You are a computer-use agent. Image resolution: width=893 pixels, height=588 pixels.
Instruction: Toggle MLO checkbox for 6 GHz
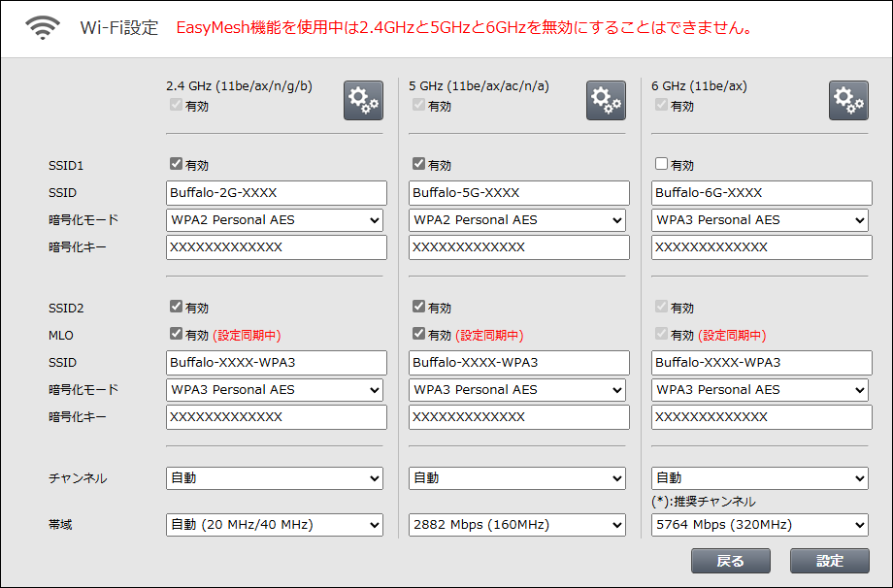pyautogui.click(x=661, y=334)
